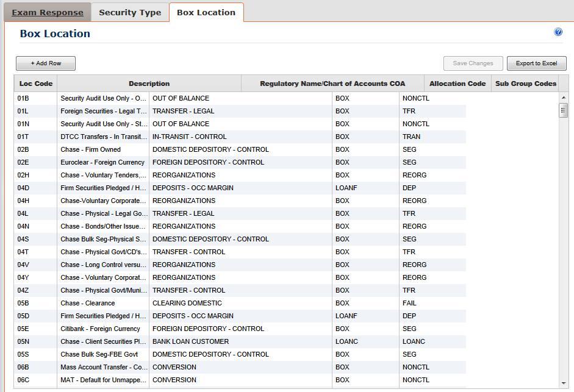Click the Regulatory Name/Chart of Accounts COA header
574x392 pixels.
(x=332, y=84)
